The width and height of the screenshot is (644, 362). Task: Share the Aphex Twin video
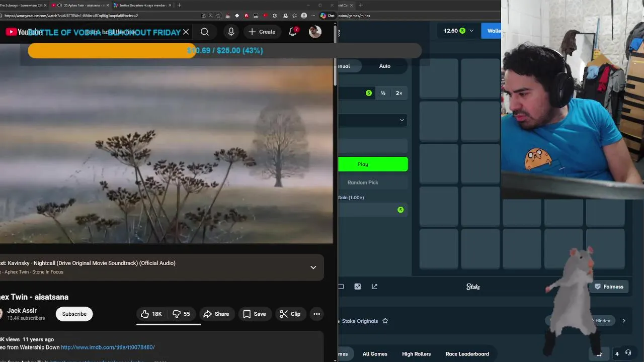[216, 314]
